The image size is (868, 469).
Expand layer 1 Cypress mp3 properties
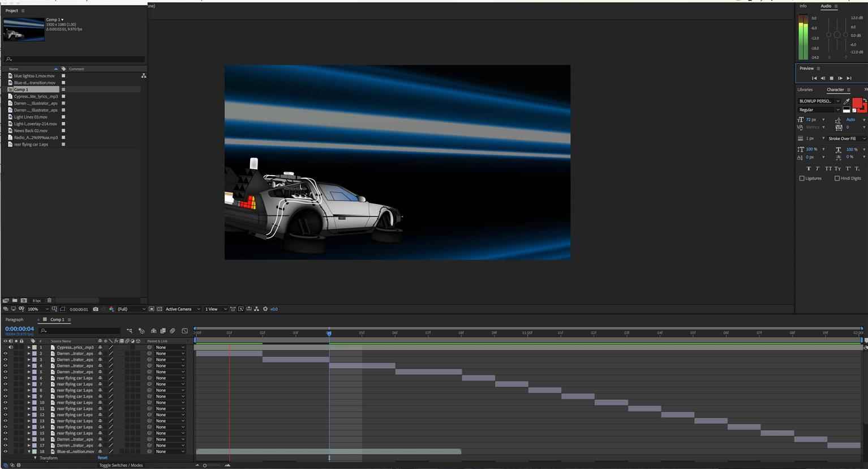[29, 347]
